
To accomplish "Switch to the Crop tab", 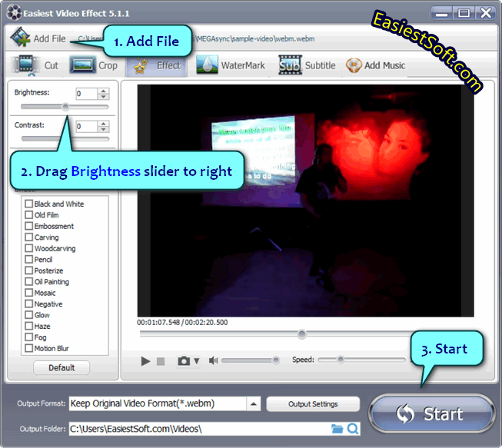I will (94, 65).
